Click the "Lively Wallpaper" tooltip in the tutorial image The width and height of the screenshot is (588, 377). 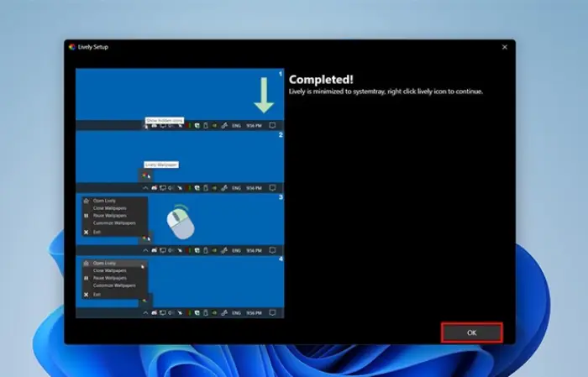coord(161,165)
